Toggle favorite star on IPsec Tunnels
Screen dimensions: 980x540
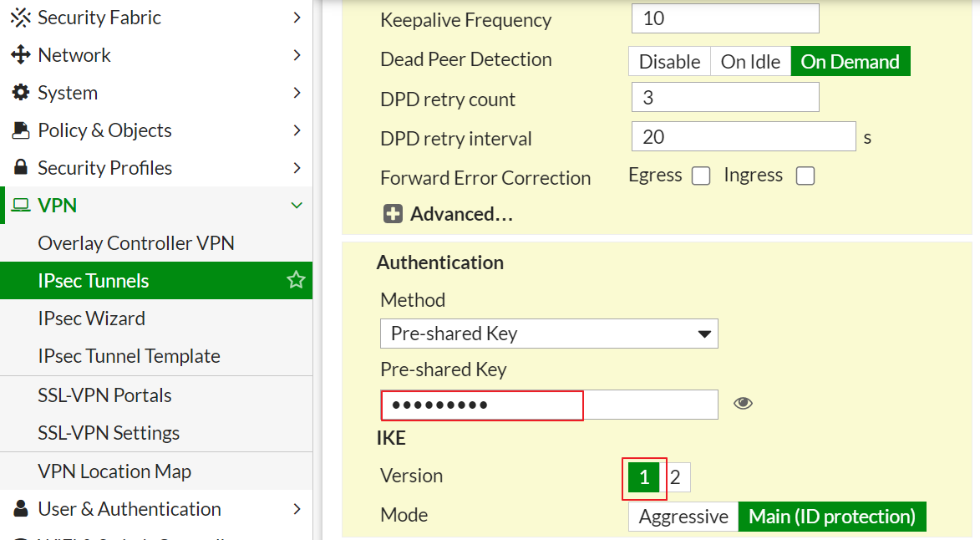[296, 281]
